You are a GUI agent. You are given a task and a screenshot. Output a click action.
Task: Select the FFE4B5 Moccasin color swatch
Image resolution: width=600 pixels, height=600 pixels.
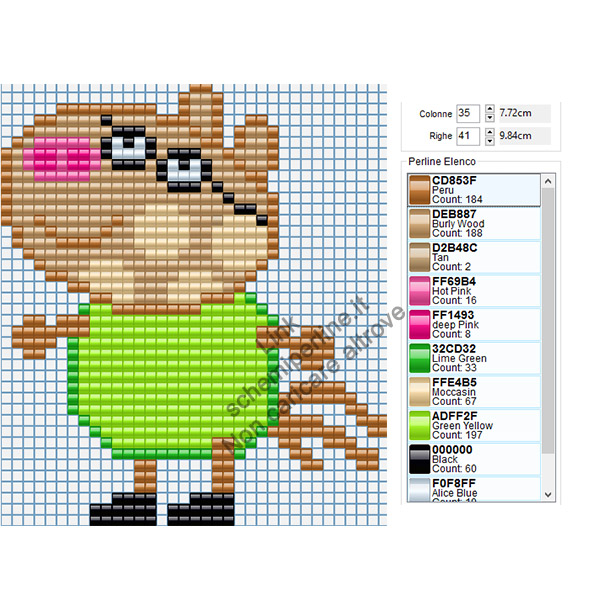coord(419,392)
